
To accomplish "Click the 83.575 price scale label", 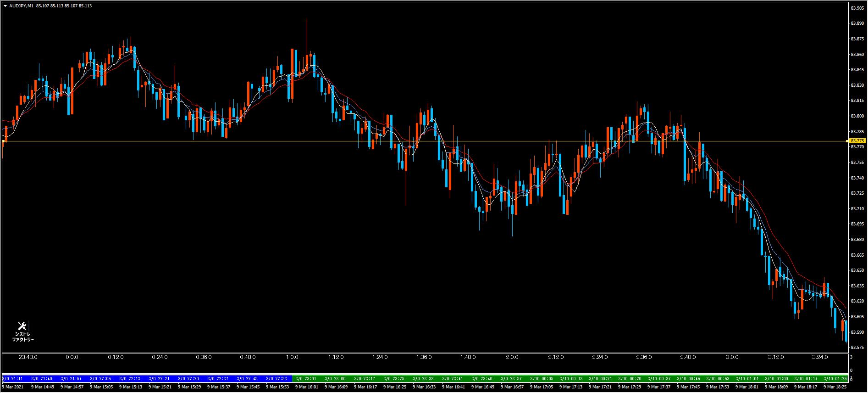I will point(857,347).
